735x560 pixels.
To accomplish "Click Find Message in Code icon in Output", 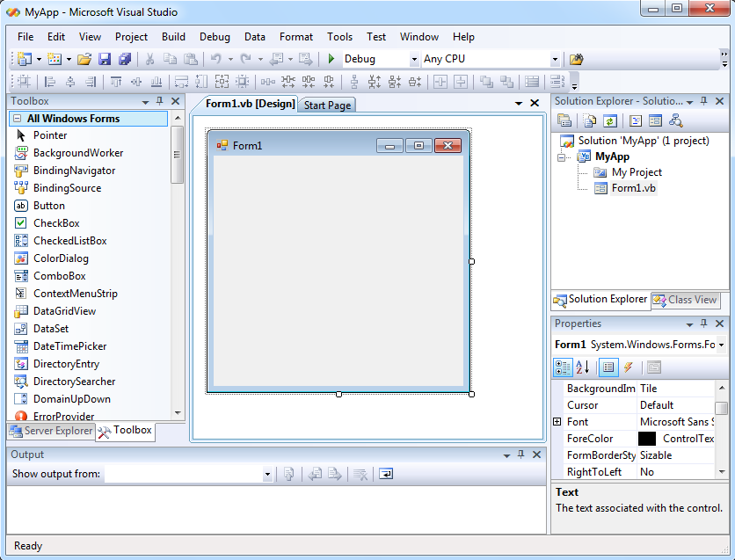I will [289, 474].
